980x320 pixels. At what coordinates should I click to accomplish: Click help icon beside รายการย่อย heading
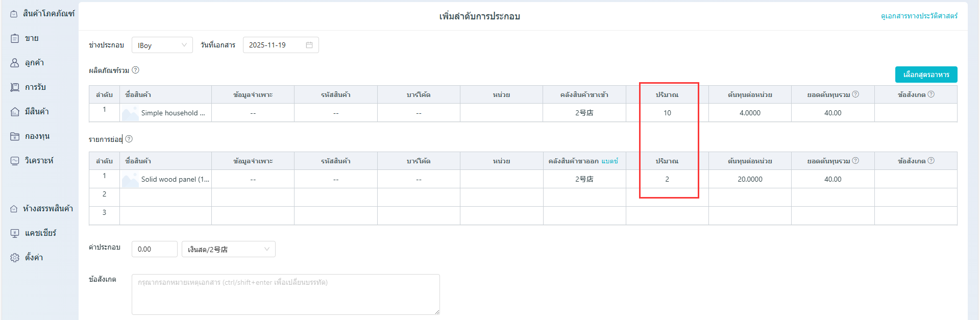click(x=129, y=139)
